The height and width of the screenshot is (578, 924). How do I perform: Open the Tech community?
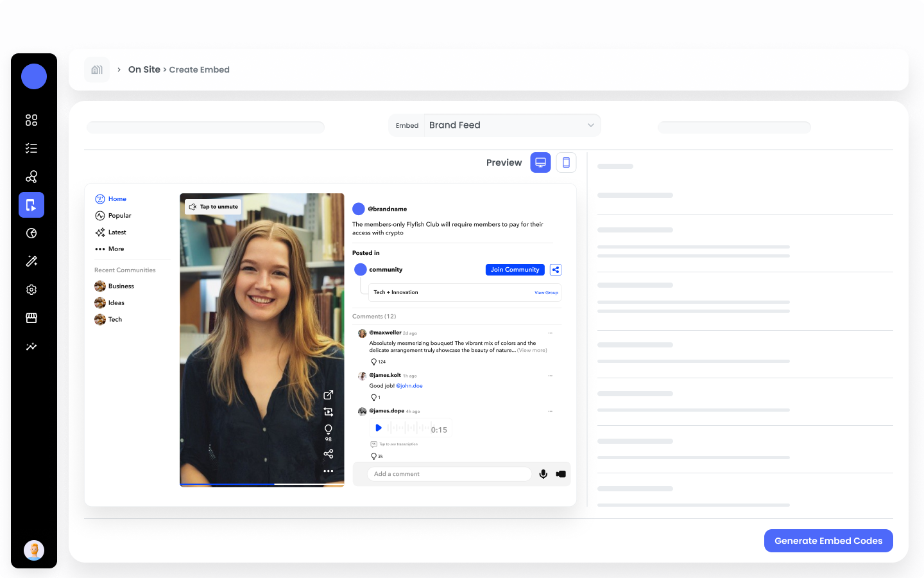click(x=108, y=320)
